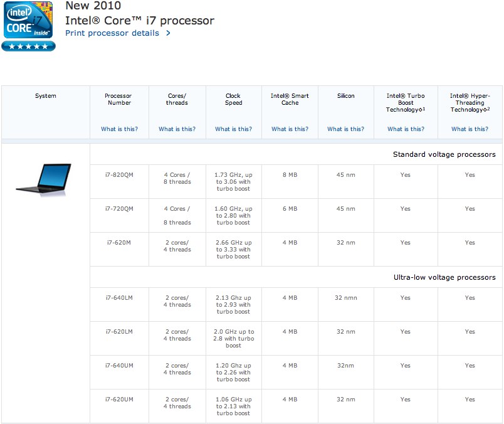Select processor number i7-820QM
Screen dimensions: 504x424
(x=119, y=175)
